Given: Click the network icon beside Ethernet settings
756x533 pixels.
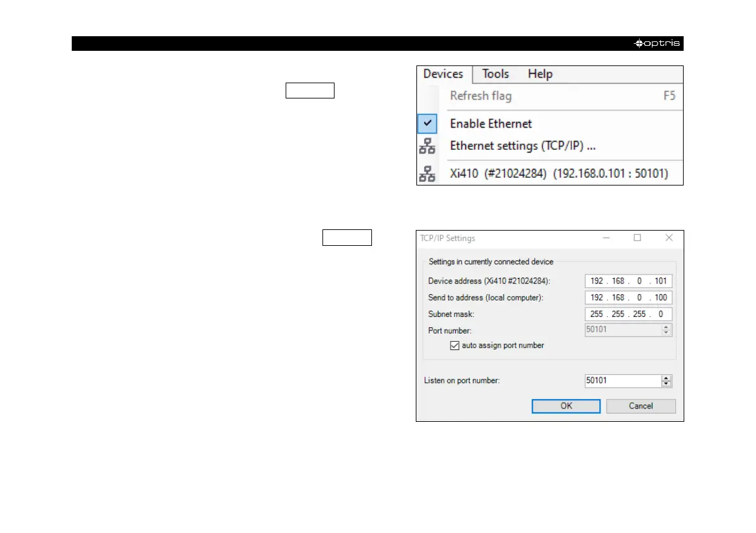Looking at the screenshot, I should (x=427, y=146).
